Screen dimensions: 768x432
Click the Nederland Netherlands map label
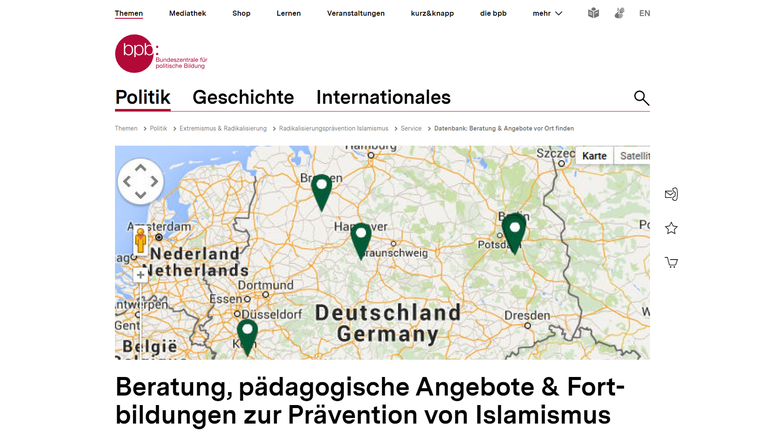point(195,262)
